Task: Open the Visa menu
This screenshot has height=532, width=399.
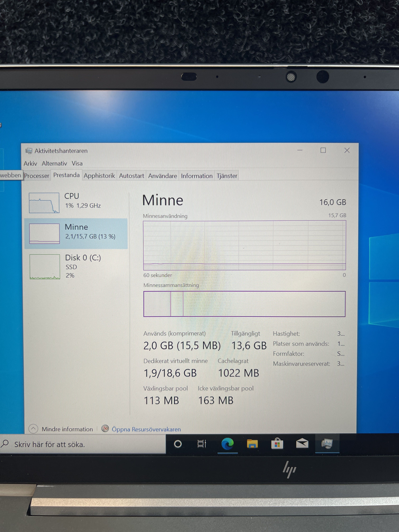Action: [77, 163]
